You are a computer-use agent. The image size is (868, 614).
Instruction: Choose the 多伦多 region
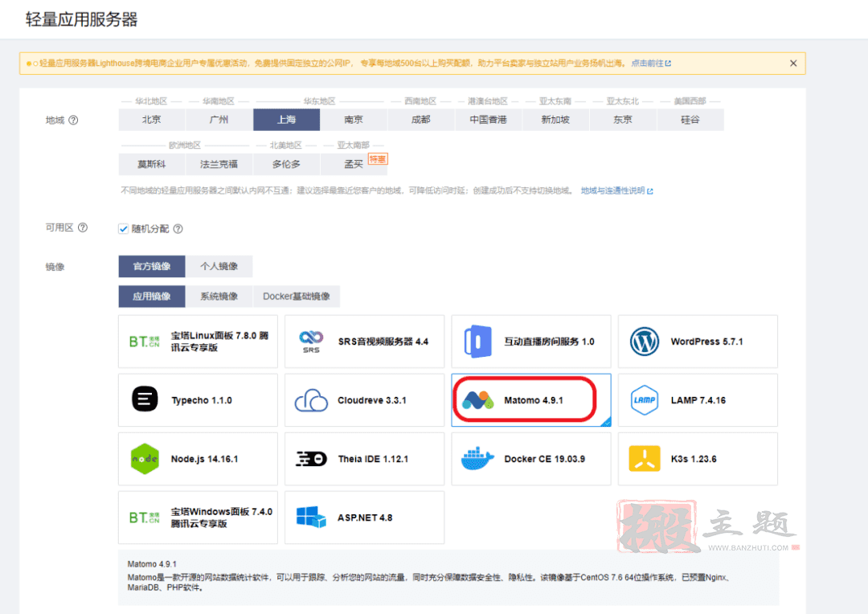[286, 164]
